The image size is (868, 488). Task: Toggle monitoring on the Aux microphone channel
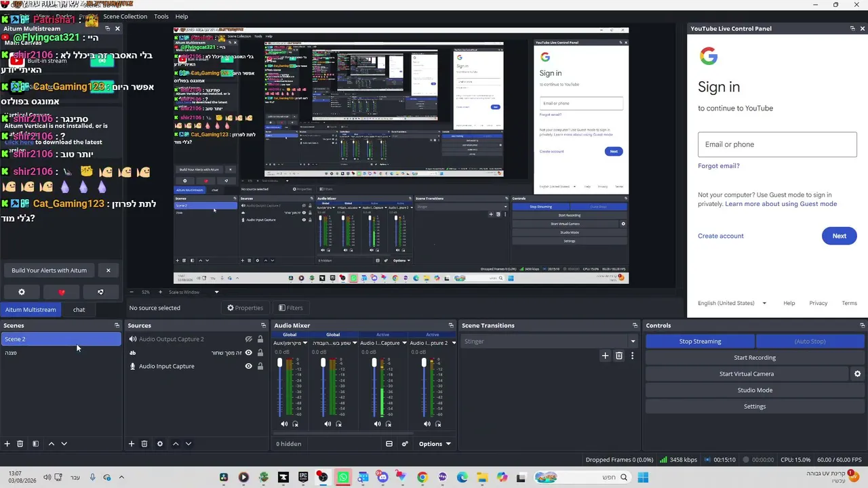tap(295, 424)
